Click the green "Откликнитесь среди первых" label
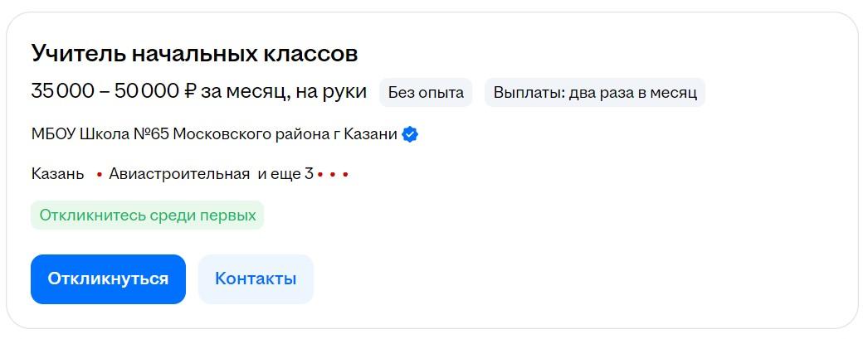Image resolution: width=868 pixels, height=339 pixels. [147, 216]
